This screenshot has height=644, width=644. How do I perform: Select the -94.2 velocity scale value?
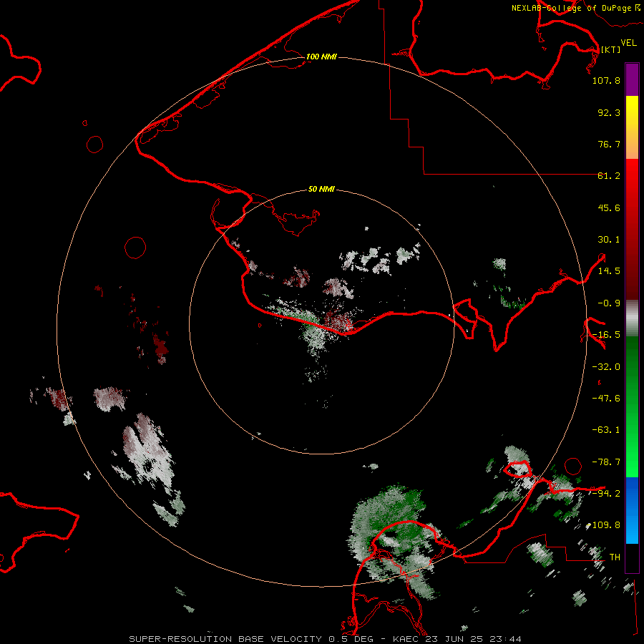[x=606, y=493]
